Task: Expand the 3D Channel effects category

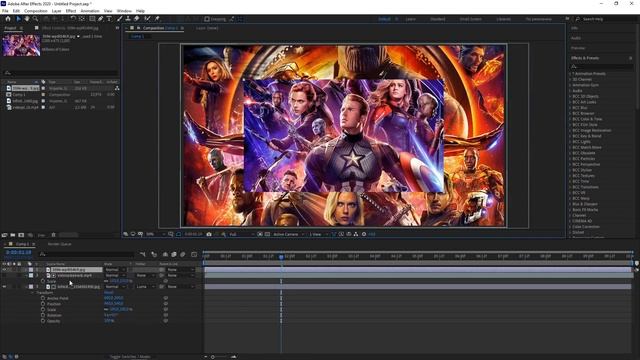Action: 571,80
